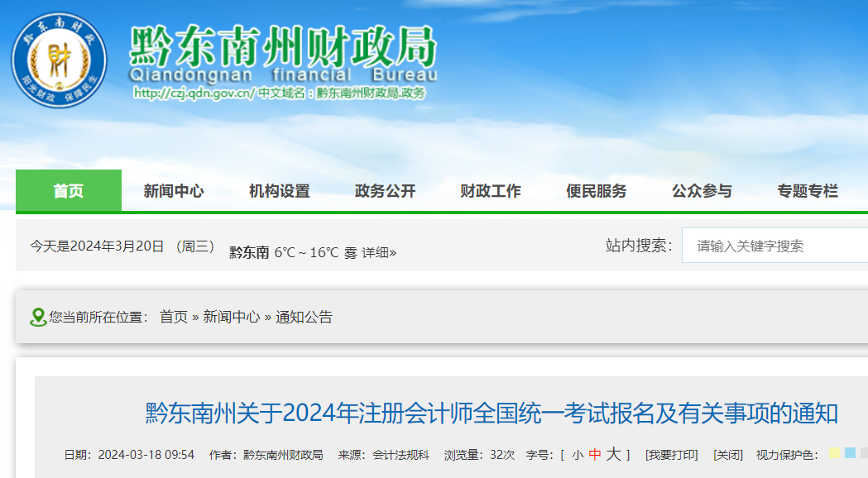
Task: Click the 我要打印 print button
Action: 671,455
